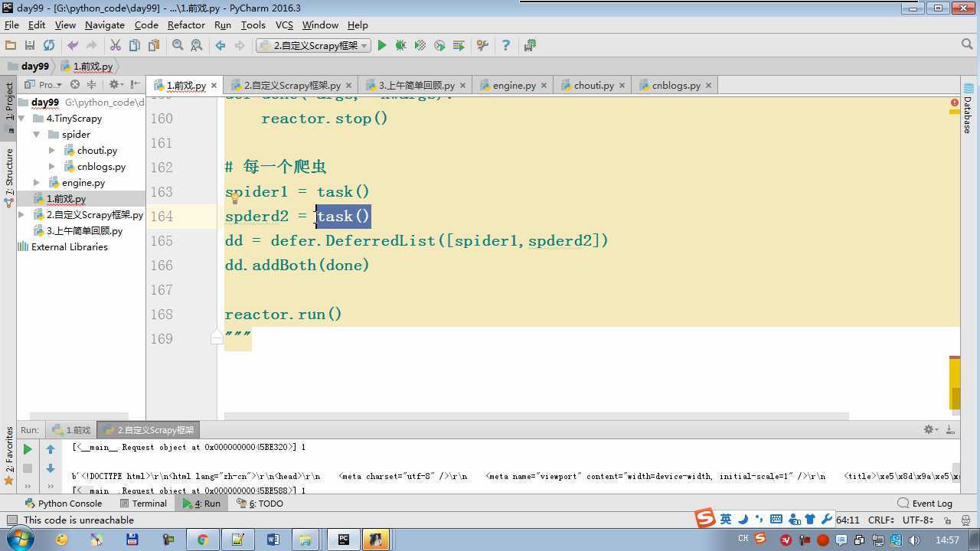Screen dimensions: 980x551
Task: Hide Run panel via the download-arrow icon
Action: point(950,430)
